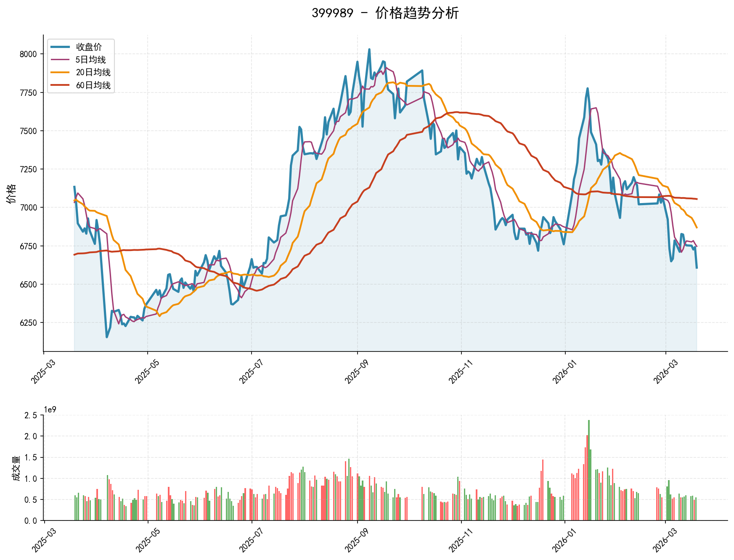This screenshot has height=560, width=734.
Task: Click the lowest closing price point in April 2025
Action: [107, 337]
